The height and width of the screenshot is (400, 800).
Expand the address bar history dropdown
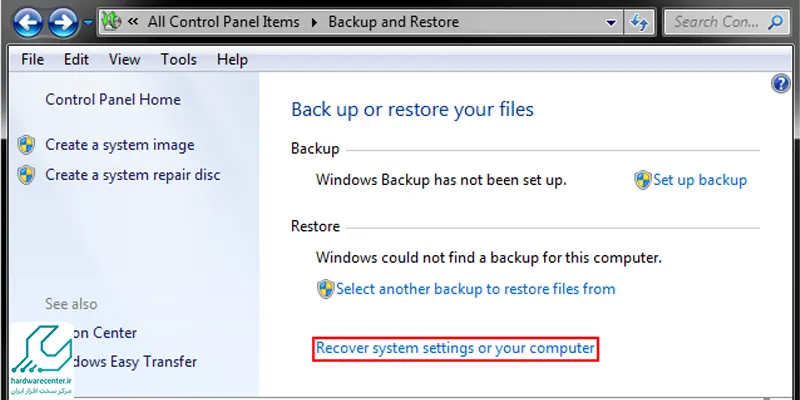611,22
